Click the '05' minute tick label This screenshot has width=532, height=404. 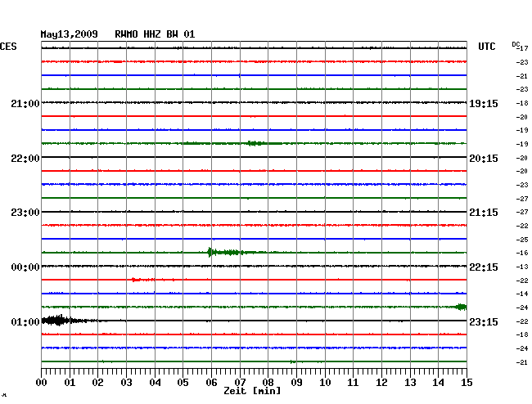[183, 383]
